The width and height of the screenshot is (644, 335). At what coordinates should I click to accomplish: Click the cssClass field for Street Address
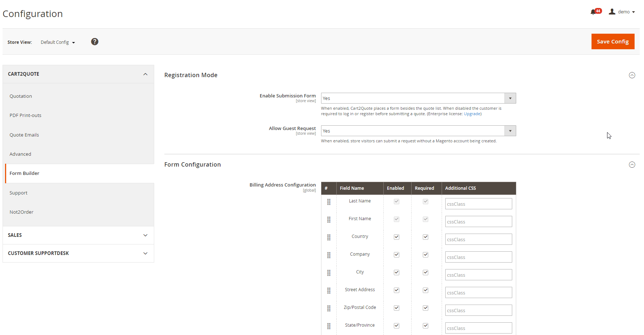tap(479, 292)
